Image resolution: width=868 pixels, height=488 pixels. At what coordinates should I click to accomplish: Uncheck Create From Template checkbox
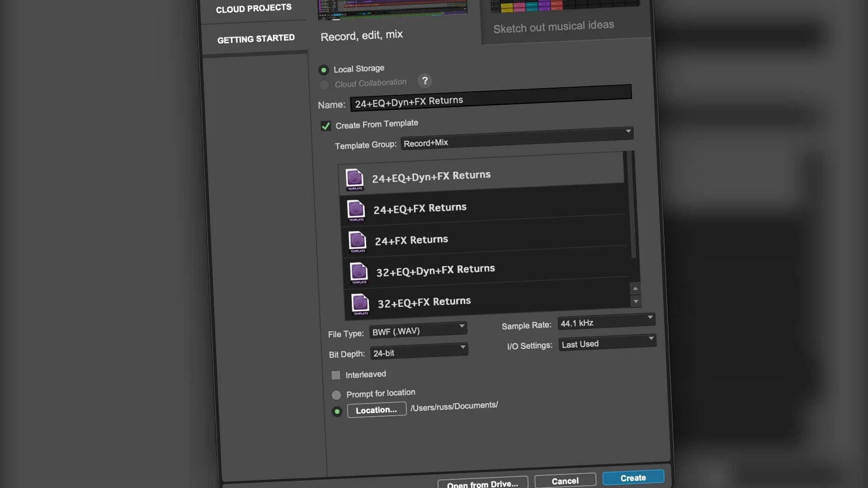coord(325,126)
